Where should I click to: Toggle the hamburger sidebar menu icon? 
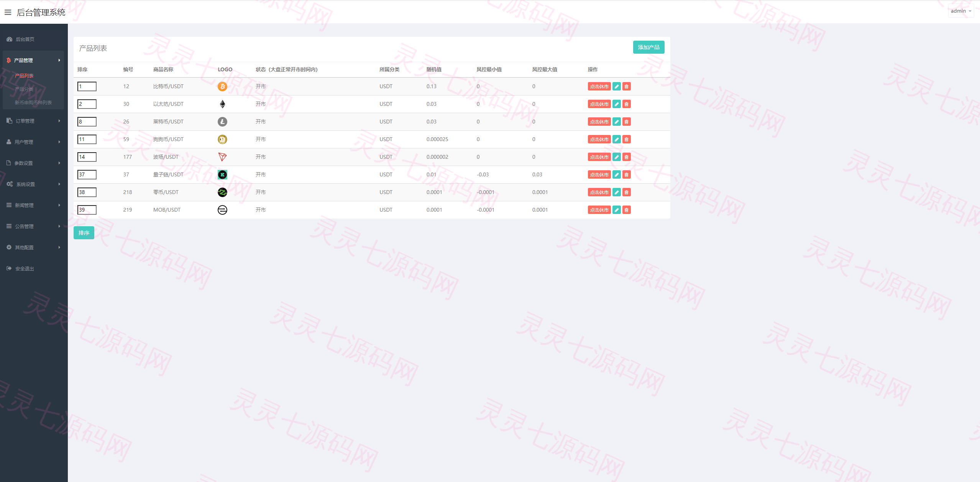(x=8, y=12)
